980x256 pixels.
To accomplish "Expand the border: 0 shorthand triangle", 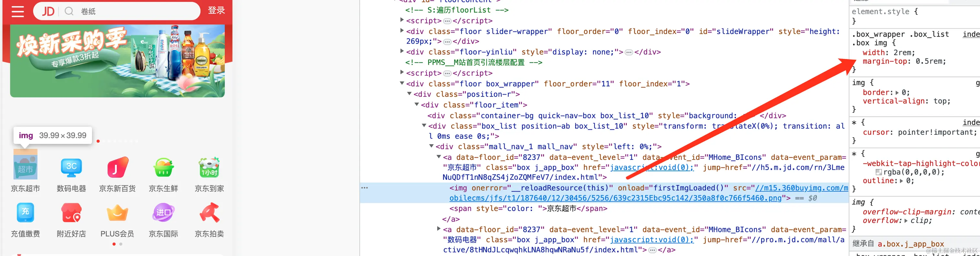I will [x=897, y=93].
